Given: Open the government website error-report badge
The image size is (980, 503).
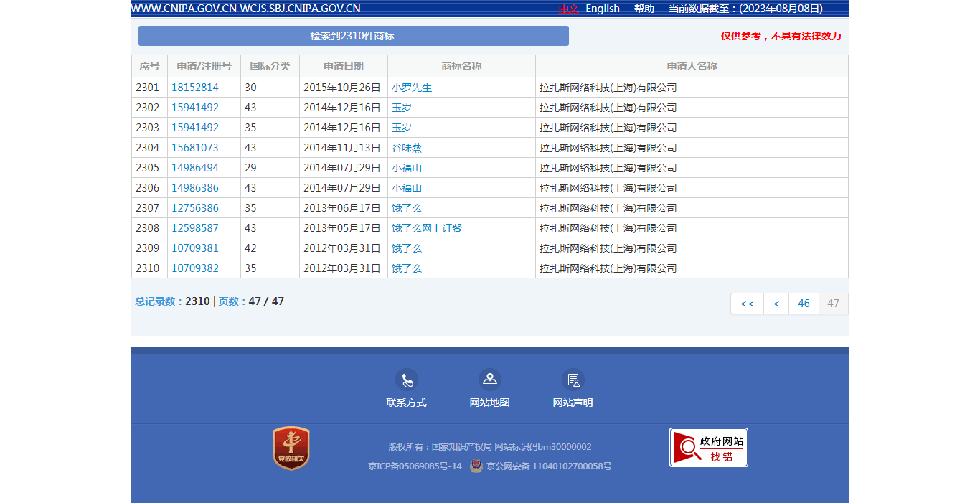Looking at the screenshot, I should 708,448.
